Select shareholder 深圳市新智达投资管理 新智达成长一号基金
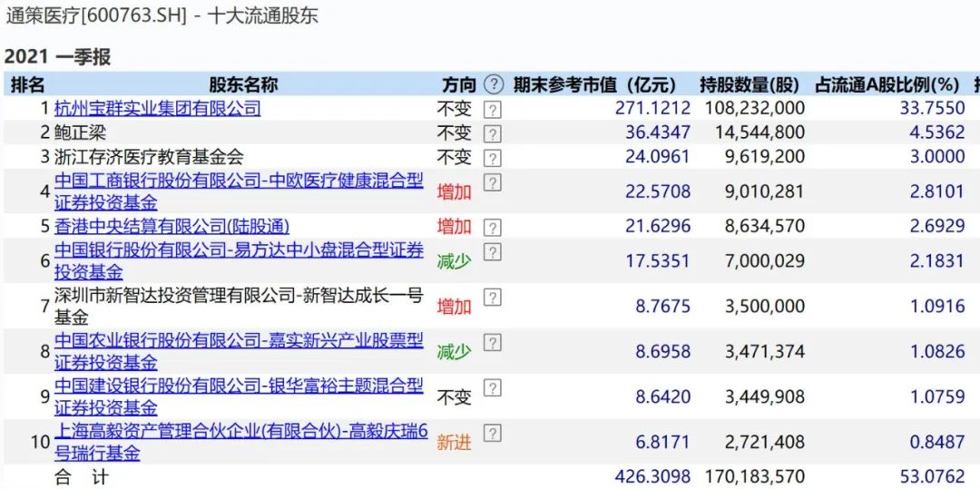The height and width of the screenshot is (489, 980). coord(239,306)
